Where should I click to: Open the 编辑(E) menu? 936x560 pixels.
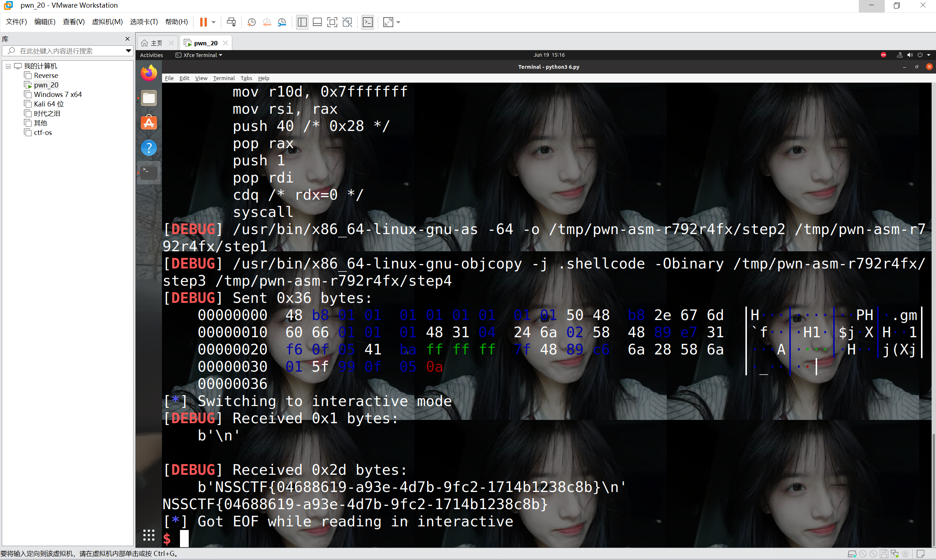[x=45, y=22]
